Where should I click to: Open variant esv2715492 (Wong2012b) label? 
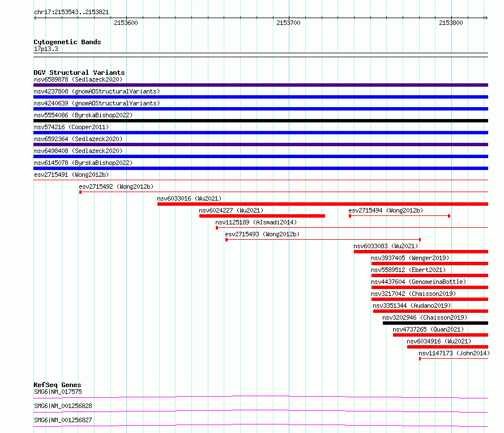(x=116, y=186)
